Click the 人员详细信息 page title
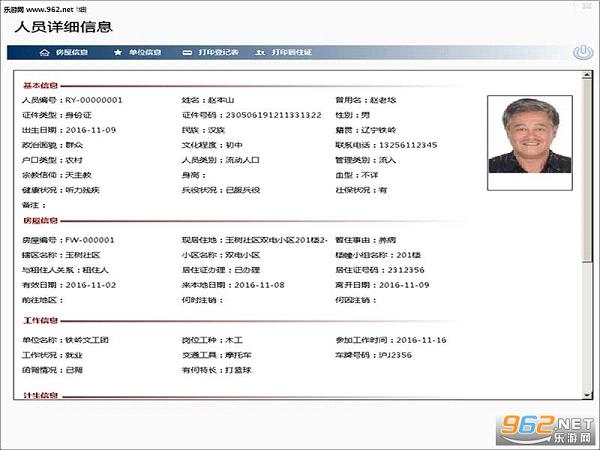600x450 pixels. pos(64,27)
